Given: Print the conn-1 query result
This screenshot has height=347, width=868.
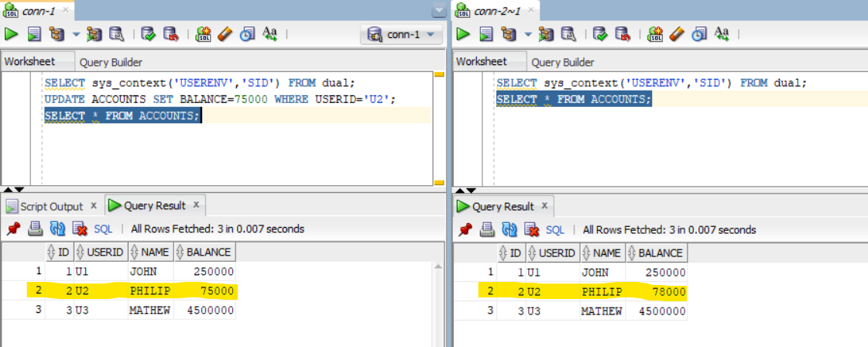Looking at the screenshot, I should pos(35,228).
